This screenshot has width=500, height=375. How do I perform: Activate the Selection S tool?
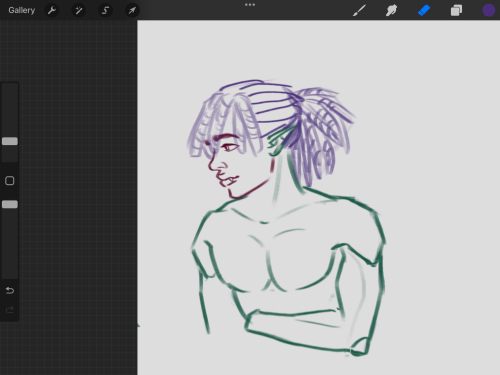[x=105, y=10]
